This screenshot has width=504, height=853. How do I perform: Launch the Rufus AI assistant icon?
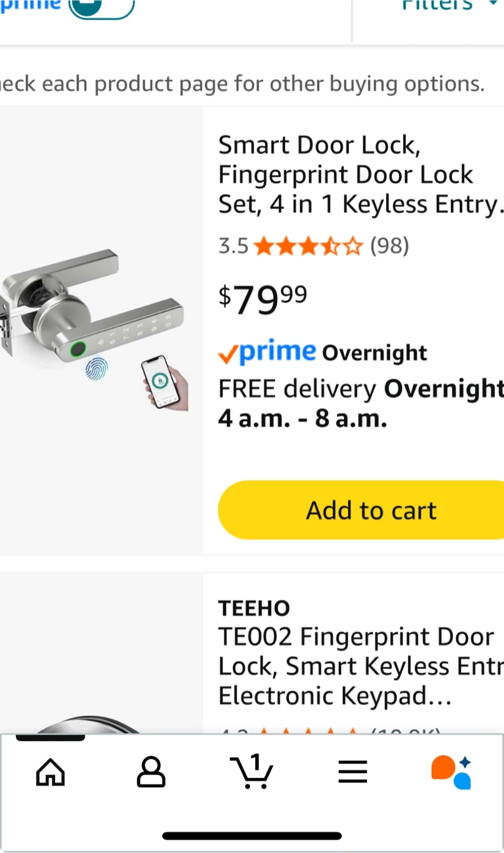[452, 772]
